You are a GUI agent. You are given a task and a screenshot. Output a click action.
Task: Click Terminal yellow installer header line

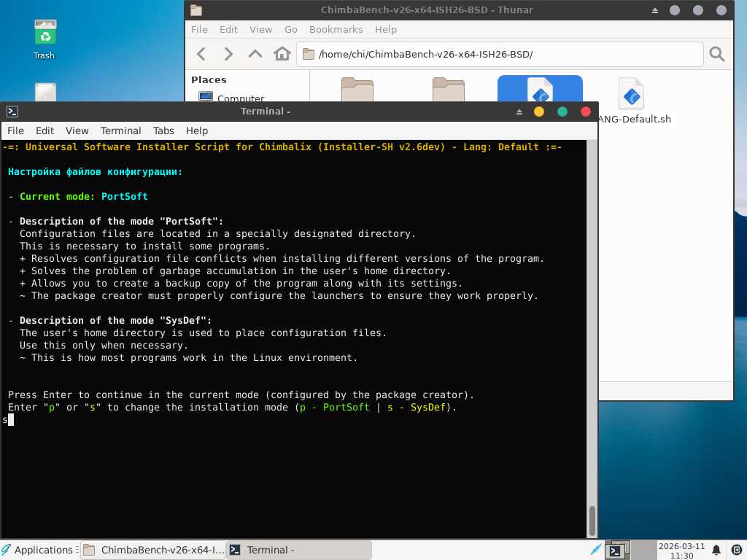(282, 147)
